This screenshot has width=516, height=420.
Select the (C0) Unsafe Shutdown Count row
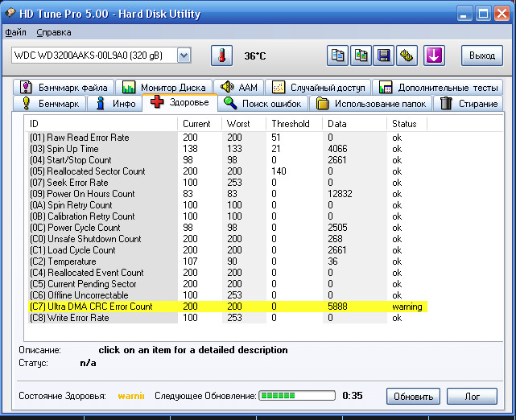coord(228,239)
